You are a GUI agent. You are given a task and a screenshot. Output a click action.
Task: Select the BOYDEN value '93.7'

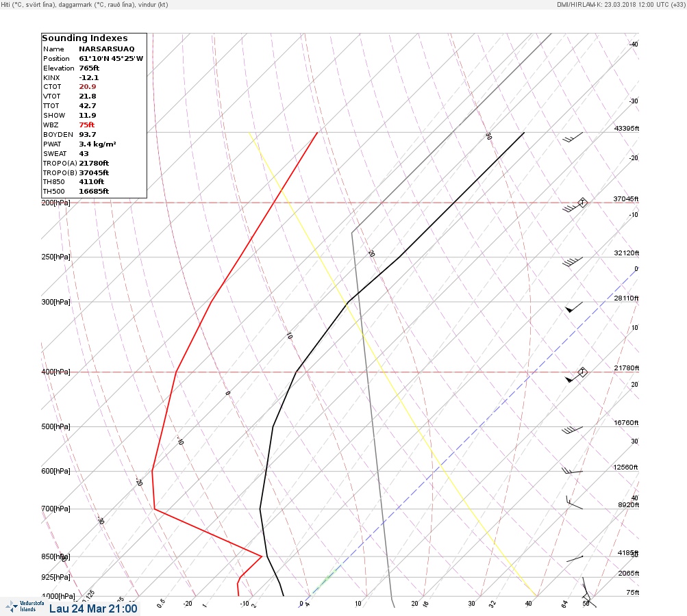coord(87,134)
